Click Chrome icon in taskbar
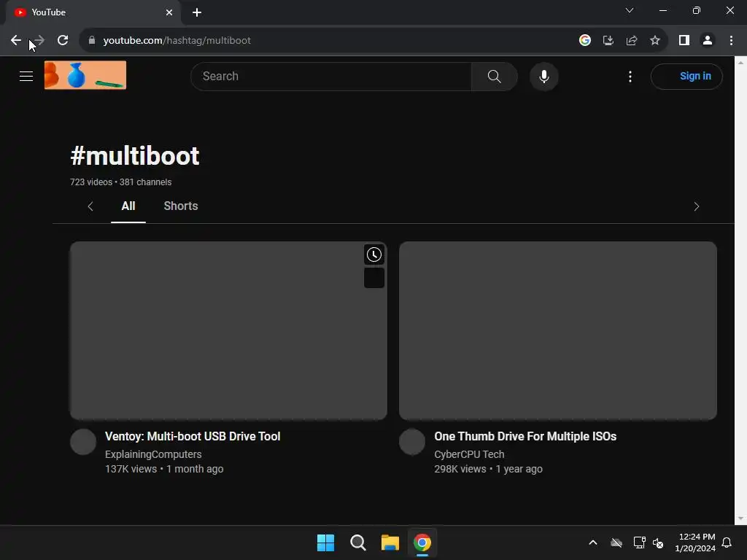The image size is (747, 560). pyautogui.click(x=422, y=542)
